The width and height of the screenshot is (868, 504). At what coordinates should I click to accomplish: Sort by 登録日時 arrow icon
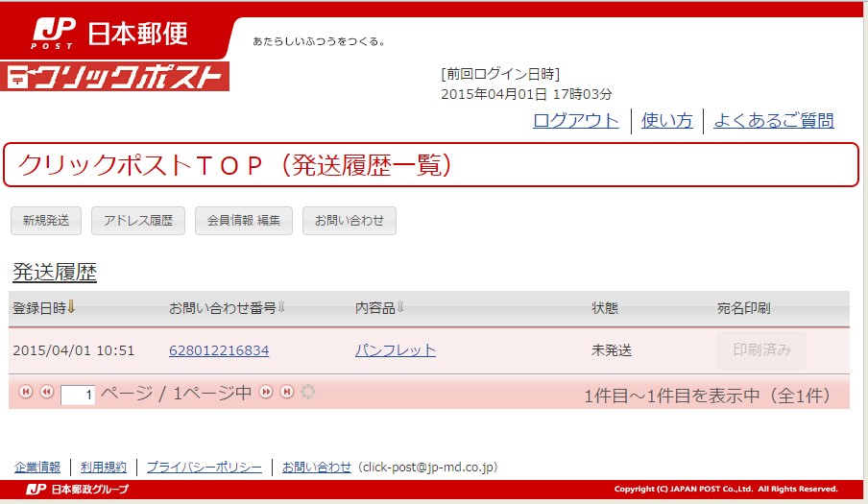[71, 307]
